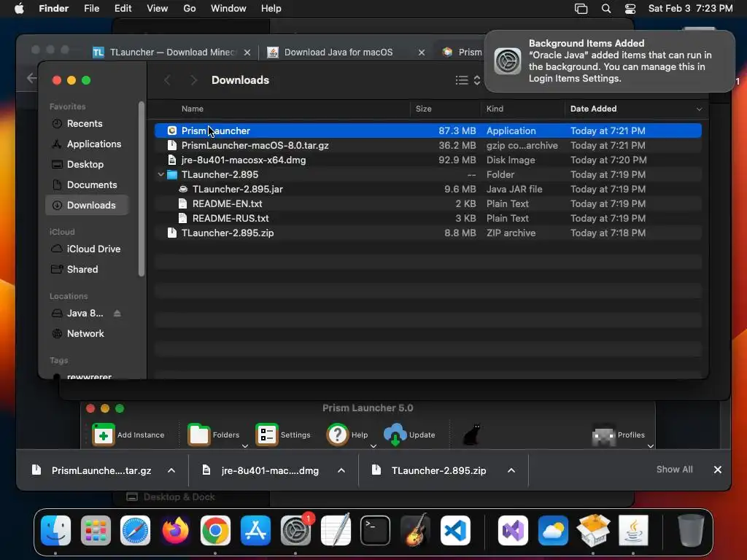The width and height of the screenshot is (747, 560).
Task: Click the black cat icon in Prism Launcher
Action: point(472,435)
